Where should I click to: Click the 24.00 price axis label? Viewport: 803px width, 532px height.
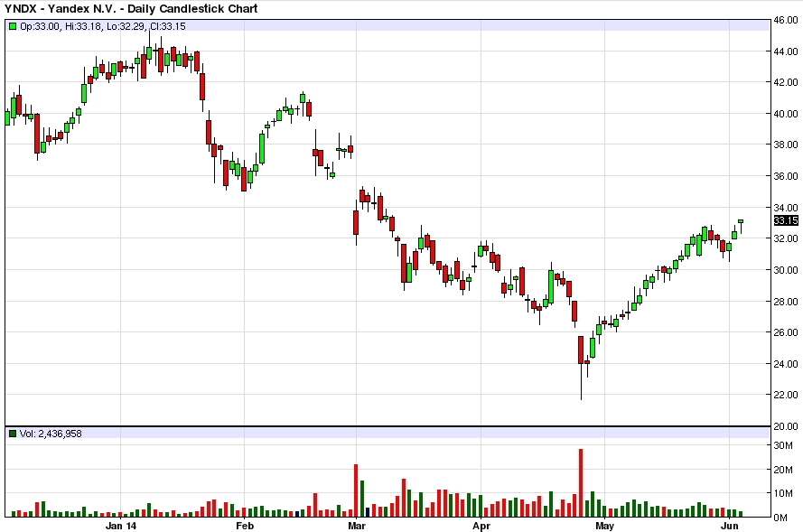click(786, 363)
